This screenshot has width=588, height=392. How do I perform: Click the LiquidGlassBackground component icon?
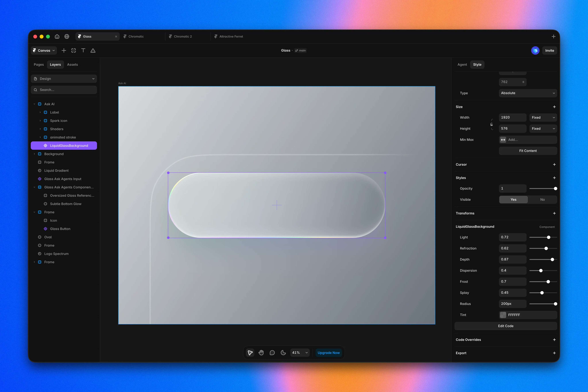46,146
